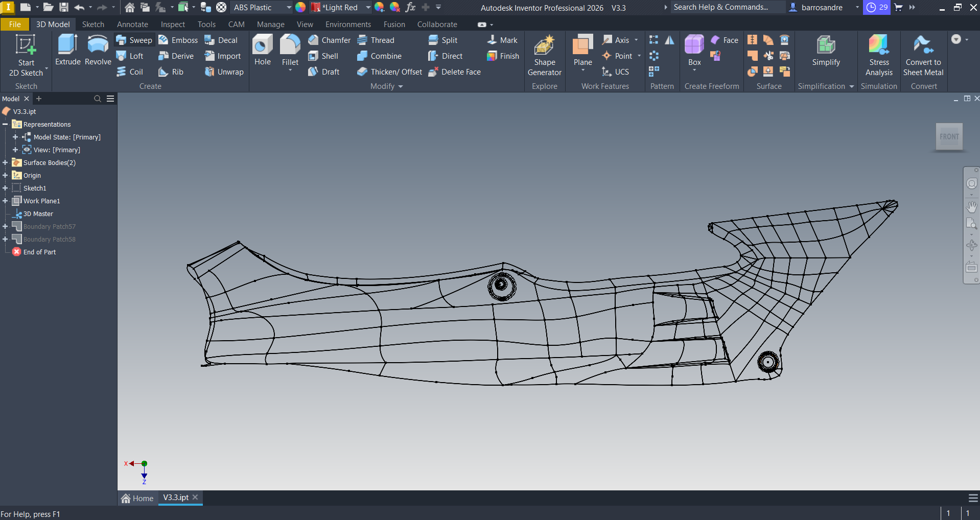Expand the Work Plane1 node

(5, 201)
